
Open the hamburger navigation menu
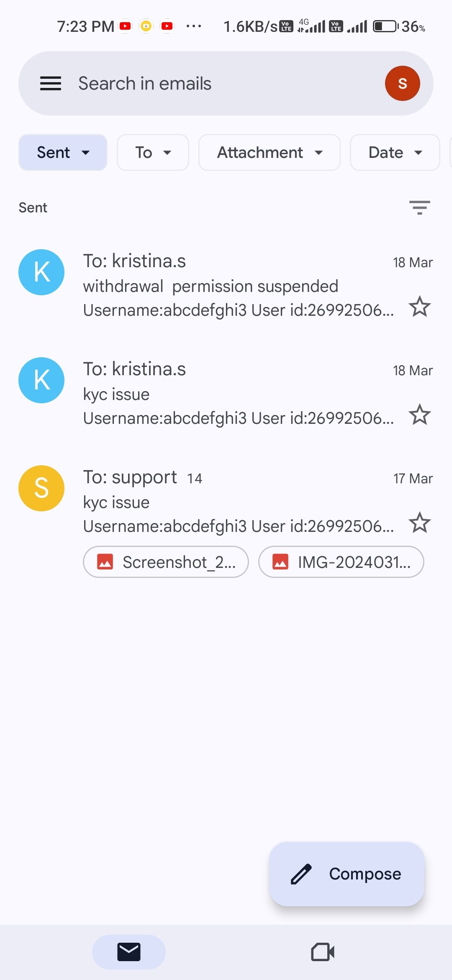tap(51, 83)
